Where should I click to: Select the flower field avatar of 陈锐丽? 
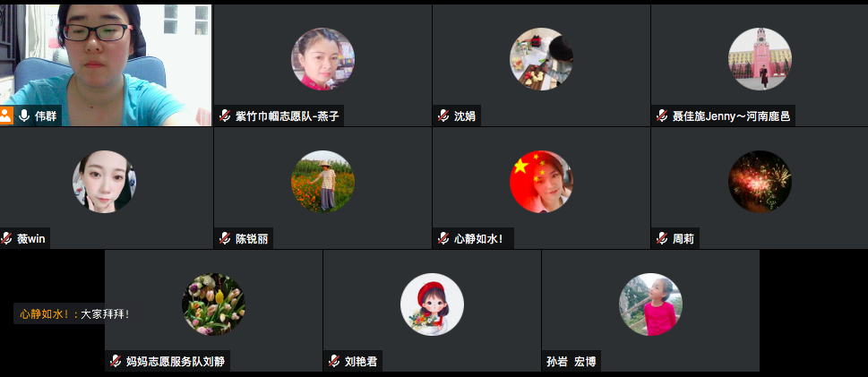click(322, 182)
